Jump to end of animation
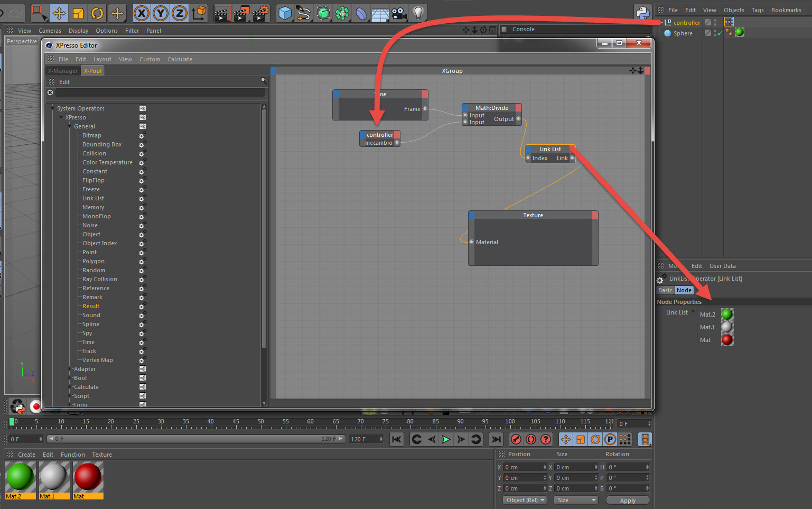This screenshot has width=812, height=509. (496, 439)
